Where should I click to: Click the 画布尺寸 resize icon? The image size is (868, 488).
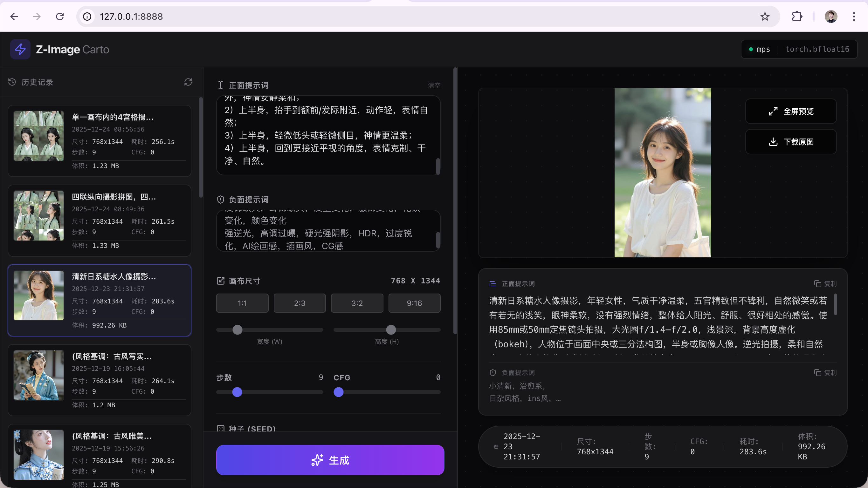click(x=221, y=281)
